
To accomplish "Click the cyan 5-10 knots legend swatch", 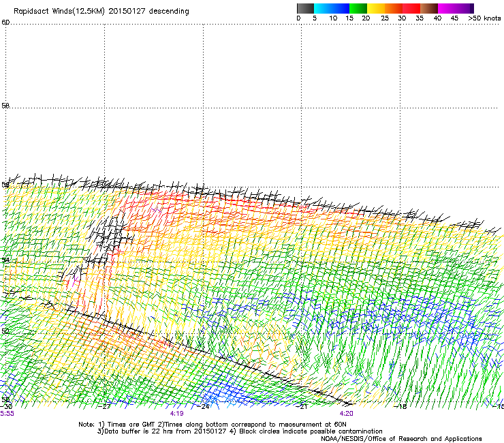I will click(x=323, y=8).
